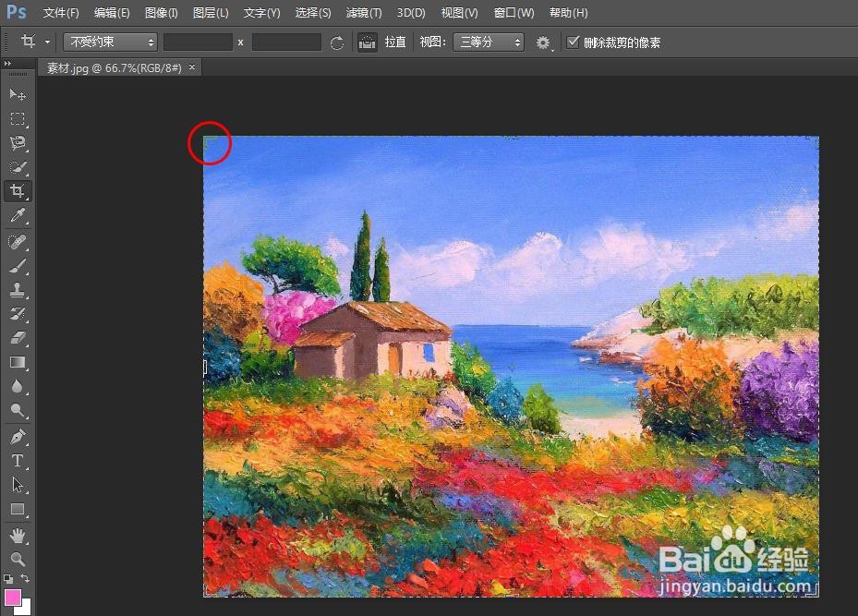858x616 pixels.
Task: Close the 素材.jpg document tab
Action: click(192, 66)
